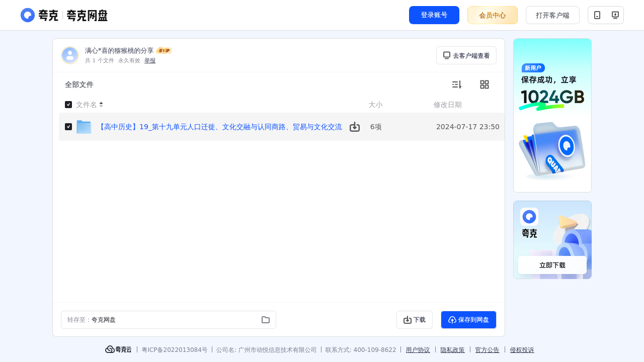Click the 1024GB new user ad banner
Viewport: 644px width, 362px height.
tap(552, 115)
